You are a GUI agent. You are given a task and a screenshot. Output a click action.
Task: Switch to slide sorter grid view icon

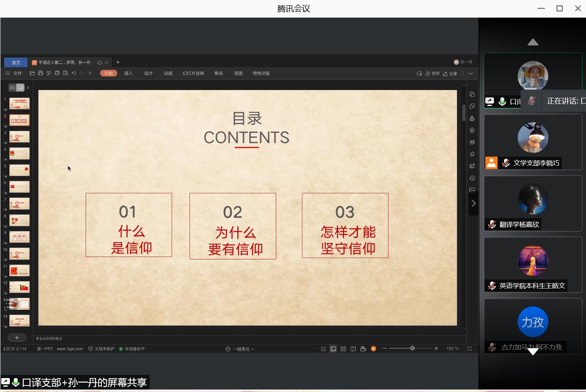[x=343, y=349]
